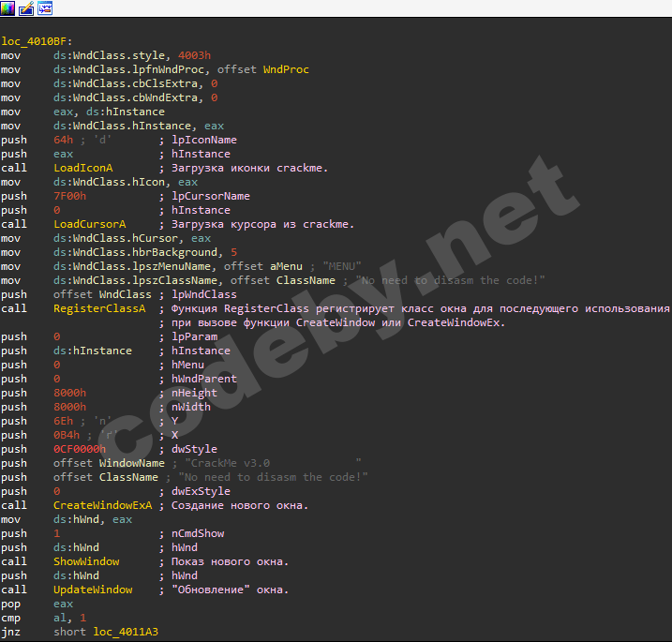Click the "MENU" string comment
672x642 pixels.
pyautogui.click(x=341, y=266)
